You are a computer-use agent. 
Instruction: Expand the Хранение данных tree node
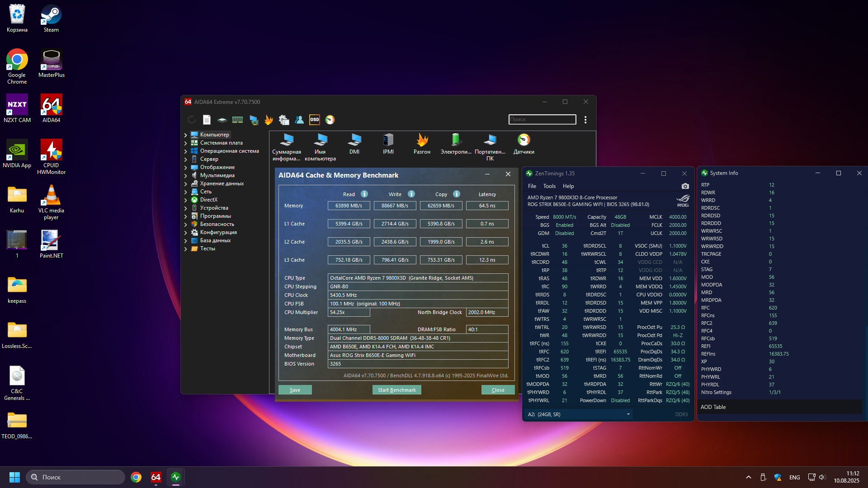tap(185, 184)
